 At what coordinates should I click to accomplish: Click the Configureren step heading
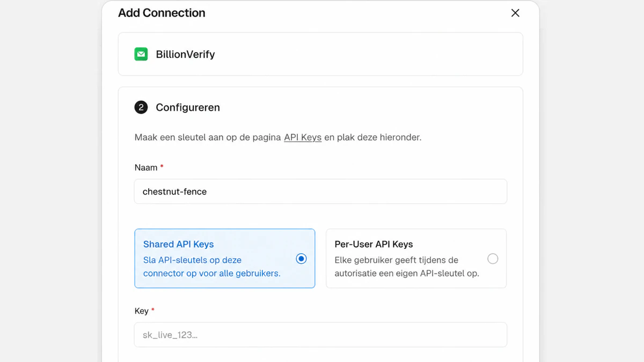[188, 107]
